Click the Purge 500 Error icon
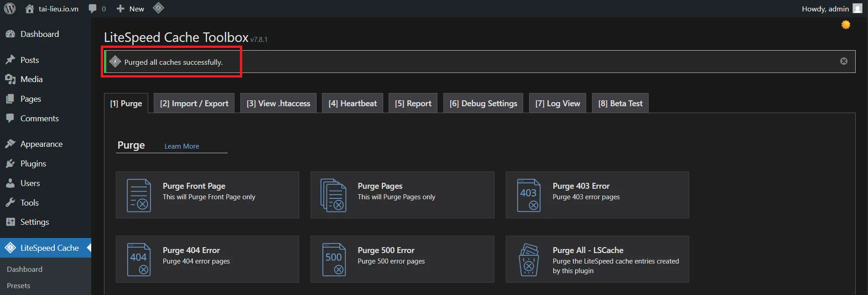 coord(333,259)
